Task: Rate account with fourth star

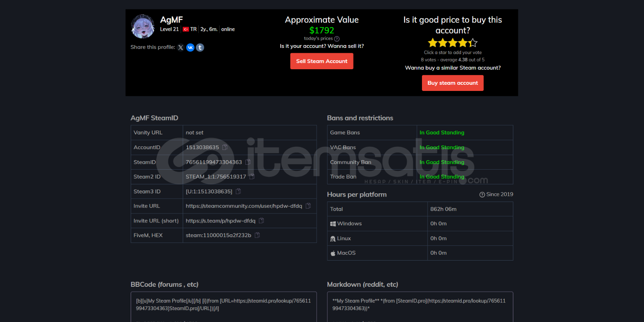Action: coord(463,43)
